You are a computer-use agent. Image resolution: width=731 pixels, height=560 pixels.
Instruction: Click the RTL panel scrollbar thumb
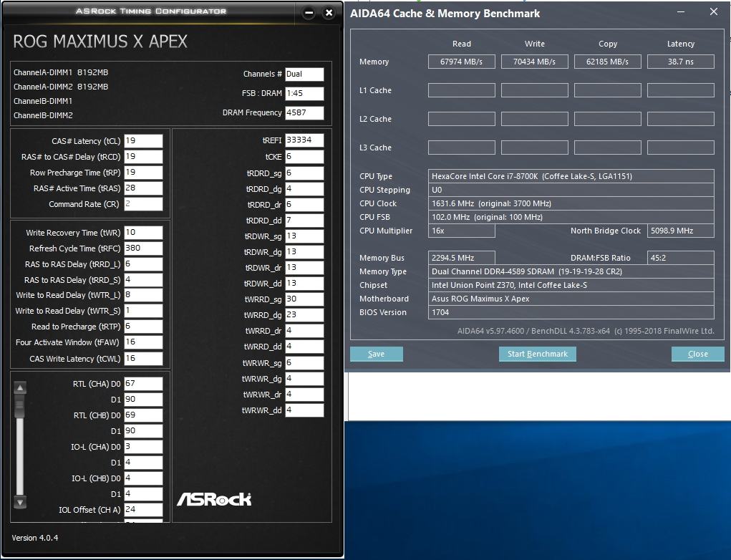tap(20, 407)
